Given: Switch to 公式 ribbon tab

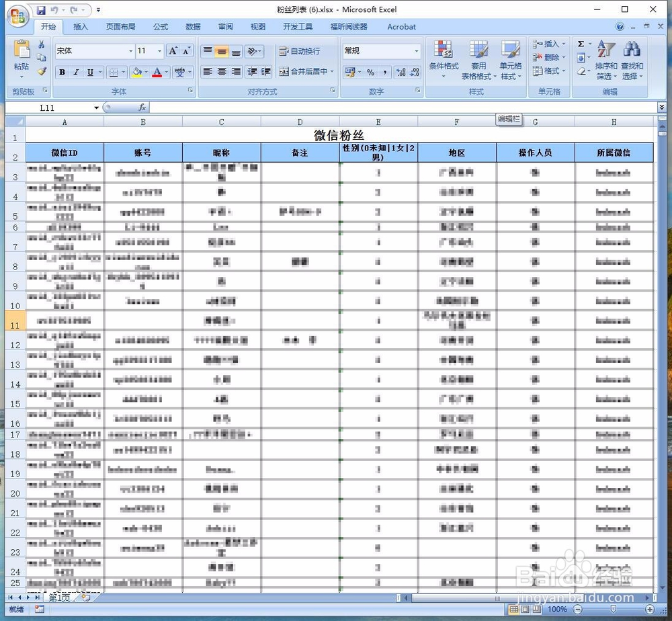Looking at the screenshot, I should [161, 27].
